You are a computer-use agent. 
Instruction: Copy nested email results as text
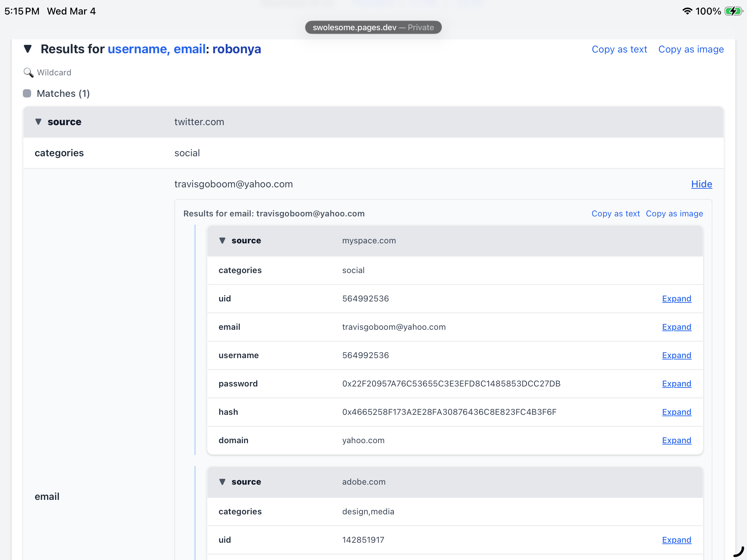(615, 214)
